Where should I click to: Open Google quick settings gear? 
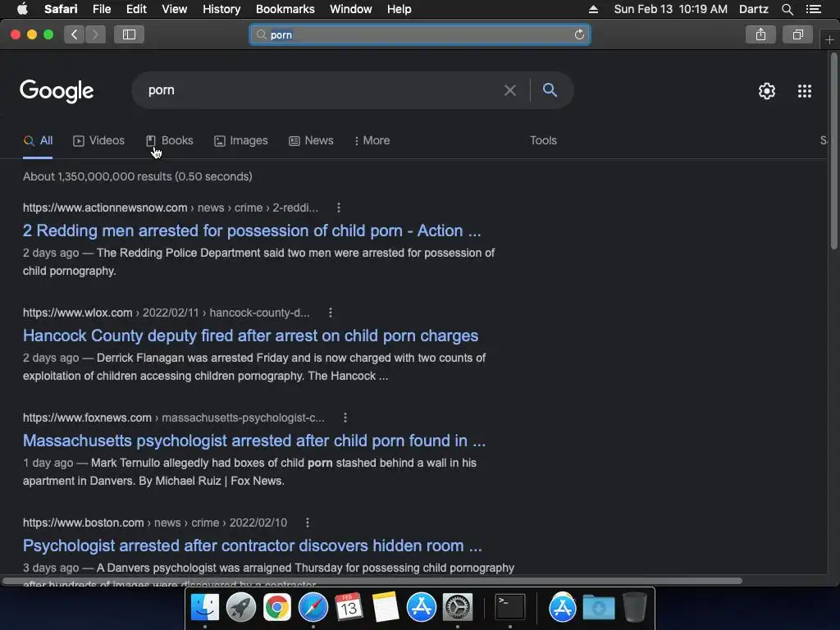click(x=767, y=91)
